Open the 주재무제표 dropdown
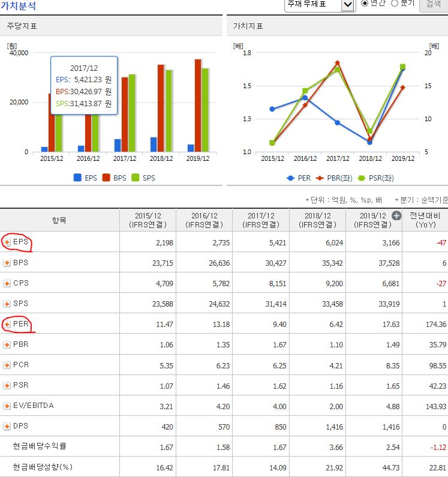The image size is (448, 477). pyautogui.click(x=320, y=5)
